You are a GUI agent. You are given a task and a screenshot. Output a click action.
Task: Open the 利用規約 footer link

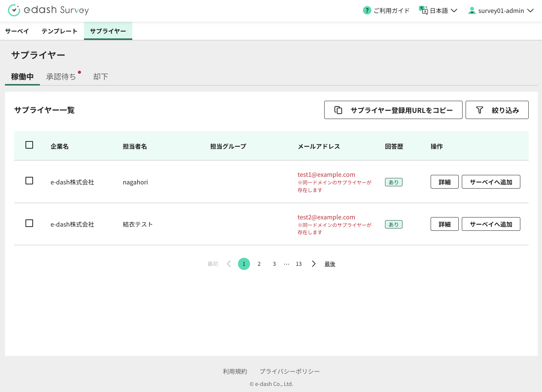(x=235, y=371)
